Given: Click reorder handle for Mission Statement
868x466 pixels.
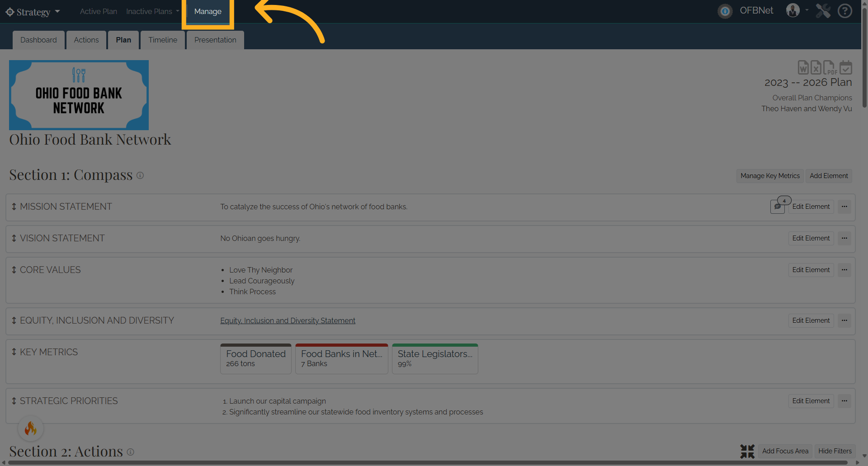Looking at the screenshot, I should (x=14, y=207).
